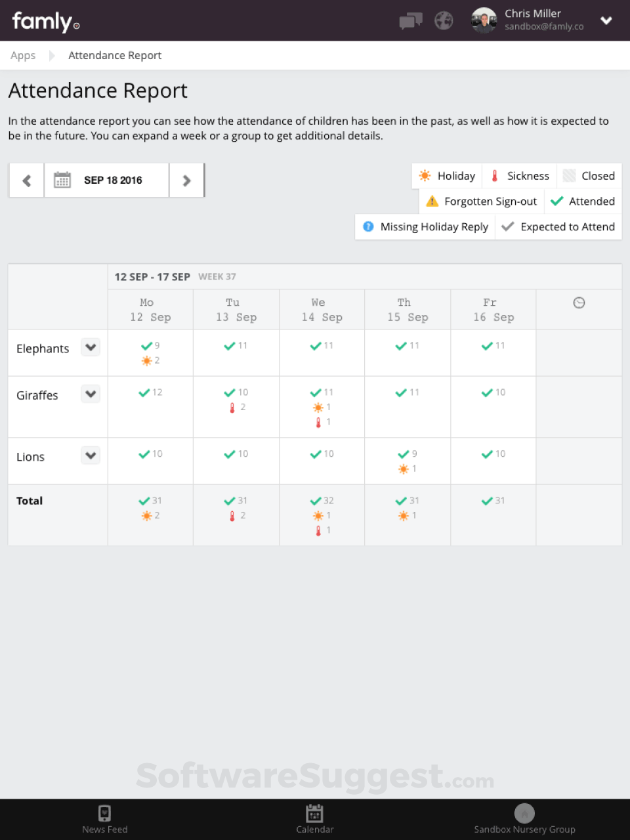Open Calendar in bottom bar
The width and height of the screenshot is (630, 840).
point(315,819)
